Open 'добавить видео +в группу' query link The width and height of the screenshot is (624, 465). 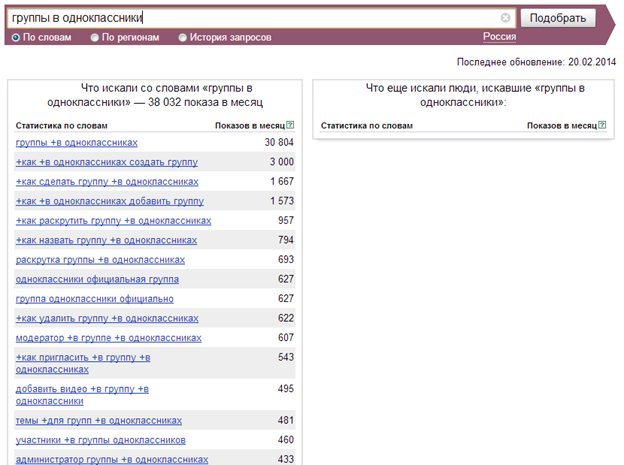(82, 395)
